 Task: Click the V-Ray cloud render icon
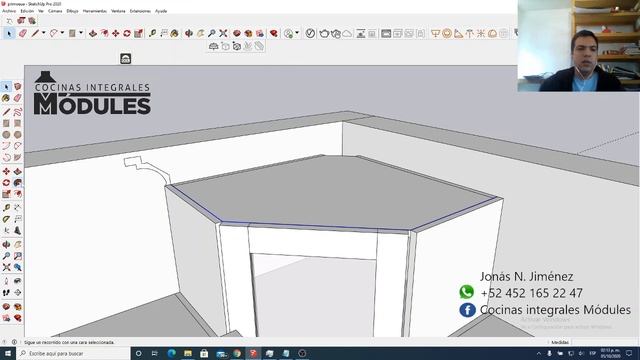pyautogui.click(x=347, y=33)
